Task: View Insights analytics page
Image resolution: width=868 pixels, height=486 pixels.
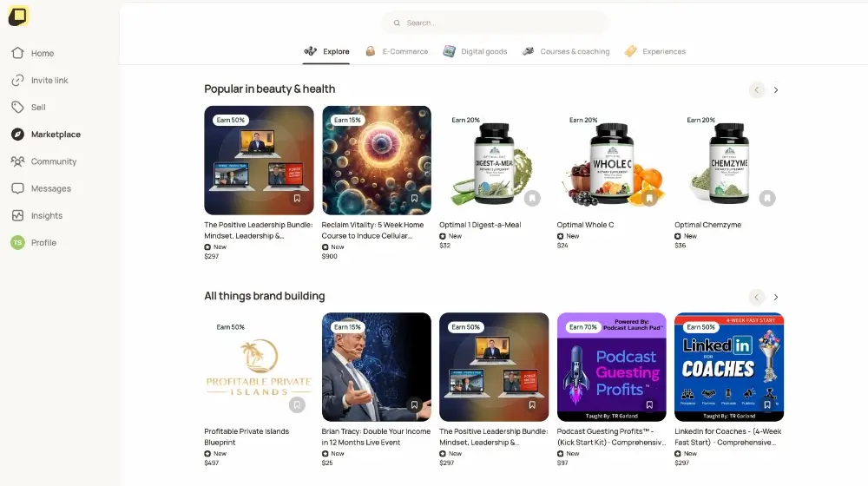Action: (x=36, y=215)
